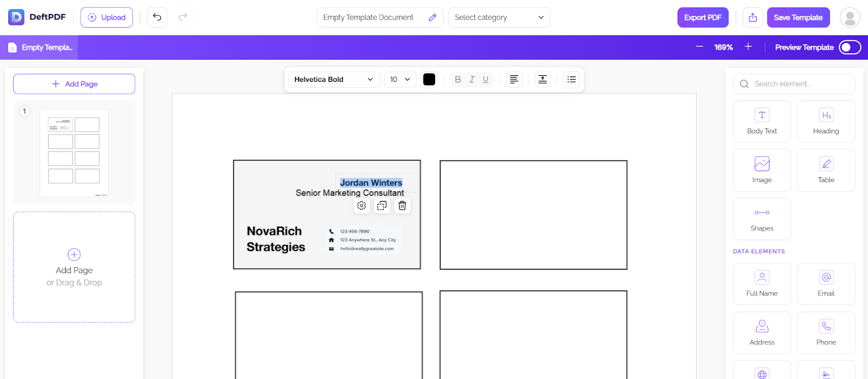Image resolution: width=868 pixels, height=379 pixels.
Task: Add the Email data element
Action: (826, 284)
